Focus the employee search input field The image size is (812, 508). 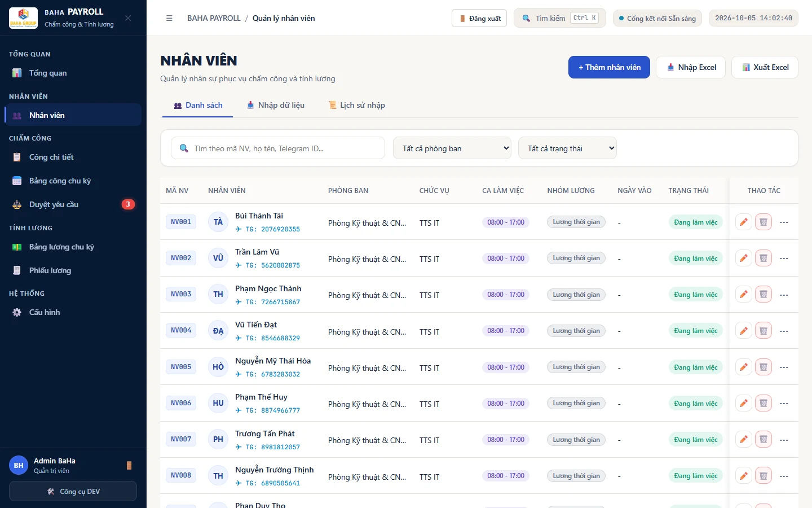click(x=278, y=148)
